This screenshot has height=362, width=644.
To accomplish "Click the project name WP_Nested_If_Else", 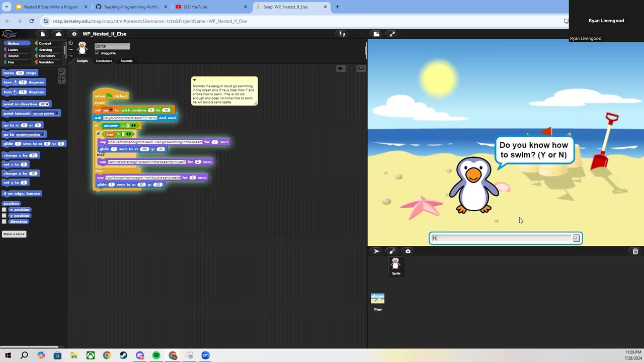I will [x=105, y=34].
